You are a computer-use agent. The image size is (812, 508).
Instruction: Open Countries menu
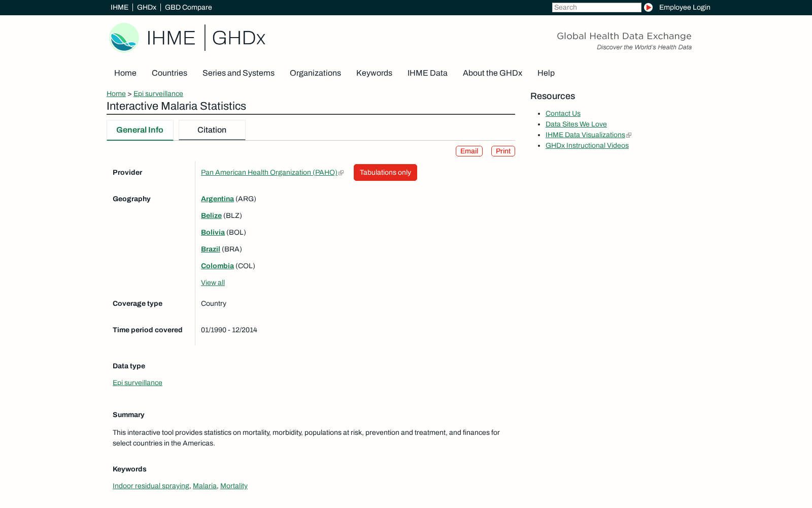(170, 73)
